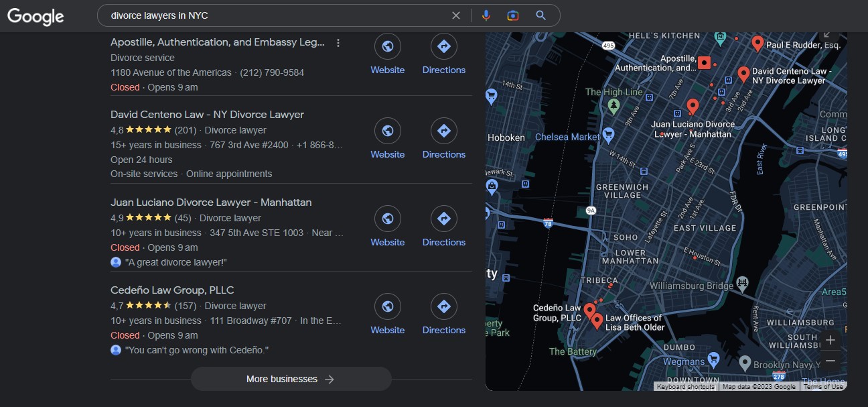
Task: Open Website icon for Juan Luciano listing
Action: [387, 219]
